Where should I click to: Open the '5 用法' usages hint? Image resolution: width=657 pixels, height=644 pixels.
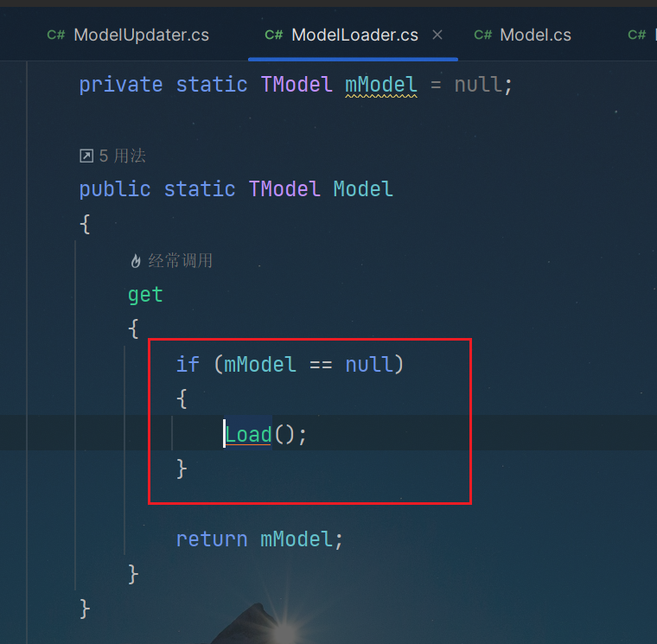(x=123, y=156)
